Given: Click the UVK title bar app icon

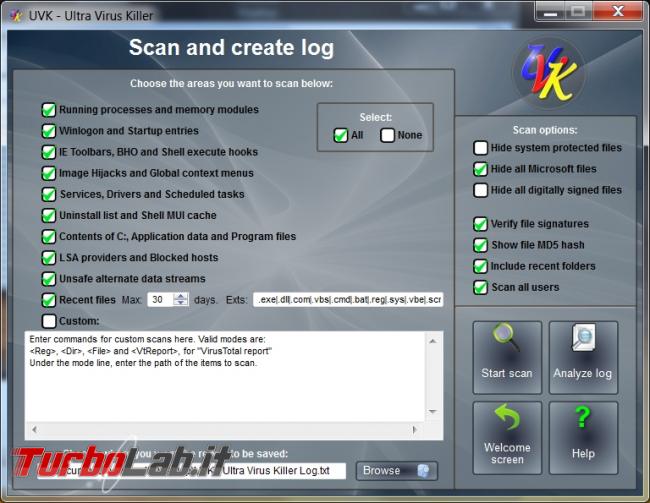Looking at the screenshot, I should (17, 16).
